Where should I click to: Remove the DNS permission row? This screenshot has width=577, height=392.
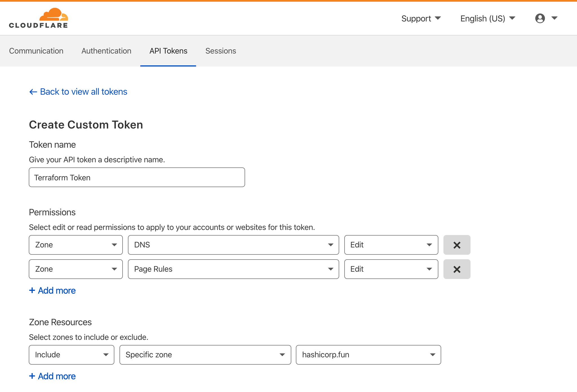(457, 245)
